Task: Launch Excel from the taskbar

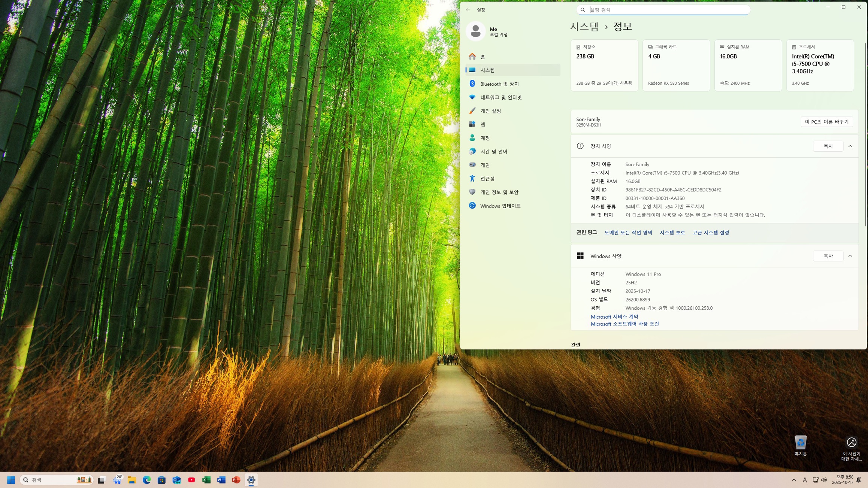Action: point(206,480)
